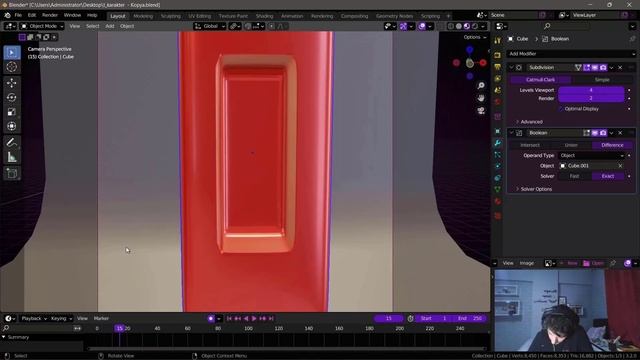Choose Catmull-Clark subdivision type
Viewport: 640px width, 360px height.
[x=540, y=80]
